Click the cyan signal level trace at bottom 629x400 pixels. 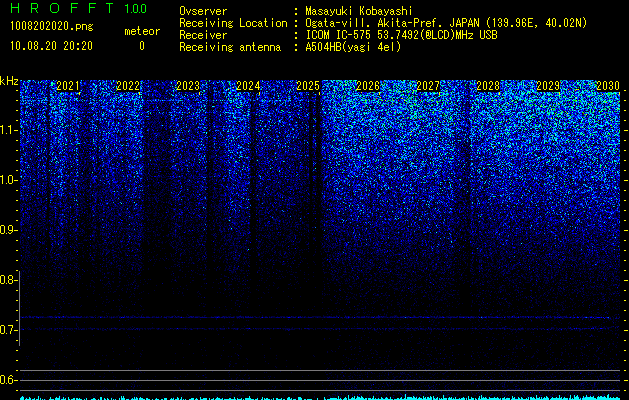320,397
